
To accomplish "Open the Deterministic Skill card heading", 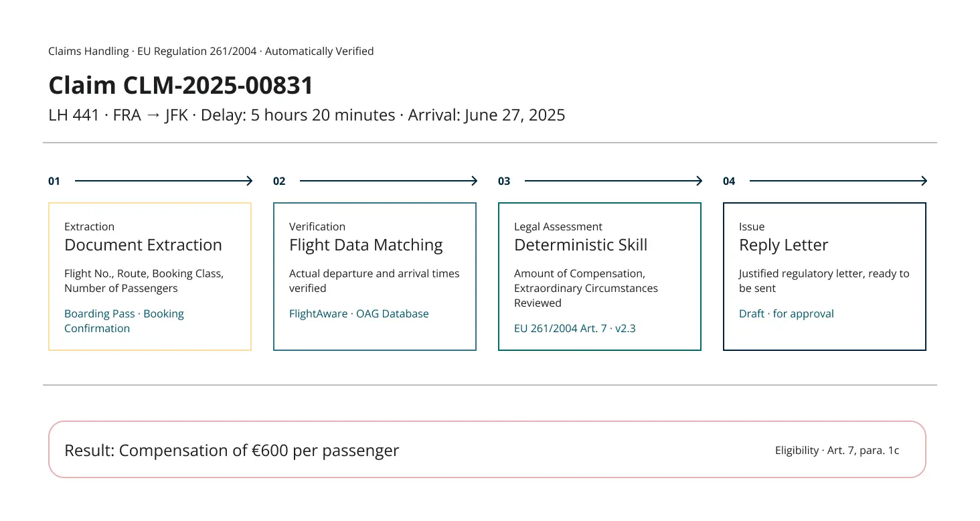I will pyautogui.click(x=581, y=245).
